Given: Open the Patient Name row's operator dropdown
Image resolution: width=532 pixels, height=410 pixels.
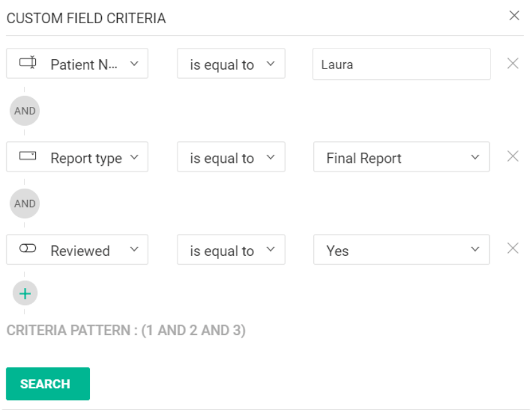Looking at the screenshot, I should pyautogui.click(x=231, y=64).
